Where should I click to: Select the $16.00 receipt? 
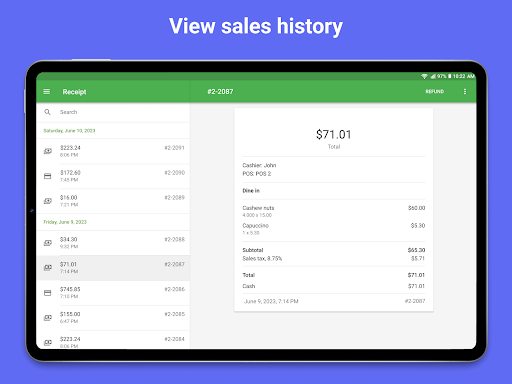(x=113, y=201)
